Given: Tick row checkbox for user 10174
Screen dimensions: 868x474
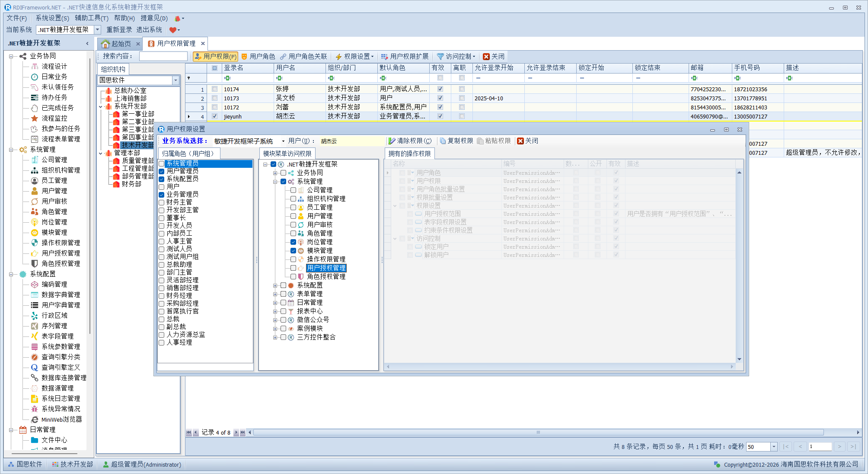Looking at the screenshot, I should (214, 89).
